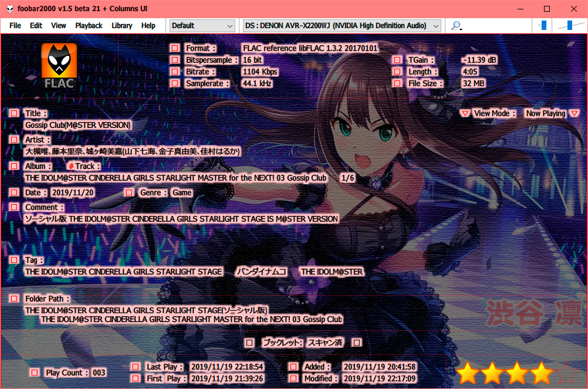
Task: Click the square marker beside Modified
Action: [x=293, y=378]
